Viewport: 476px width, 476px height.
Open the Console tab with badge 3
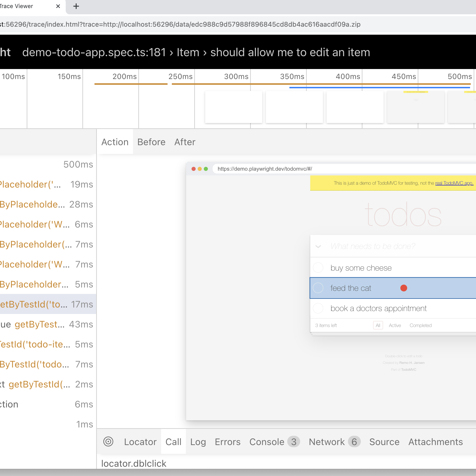click(274, 441)
